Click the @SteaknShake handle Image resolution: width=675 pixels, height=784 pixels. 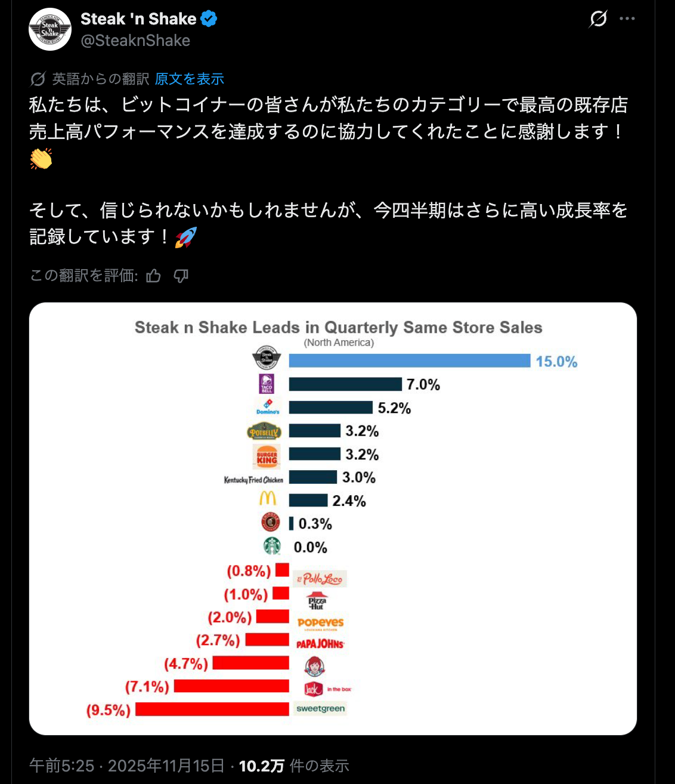click(135, 41)
